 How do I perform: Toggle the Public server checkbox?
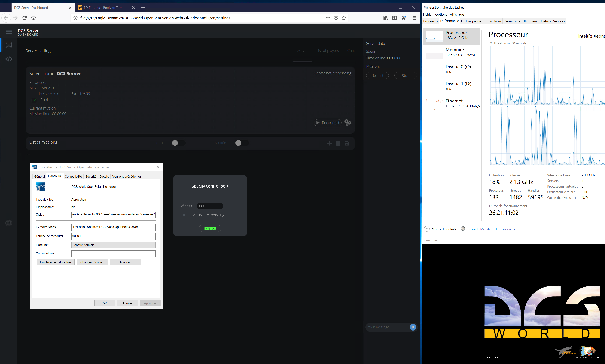pos(34,100)
